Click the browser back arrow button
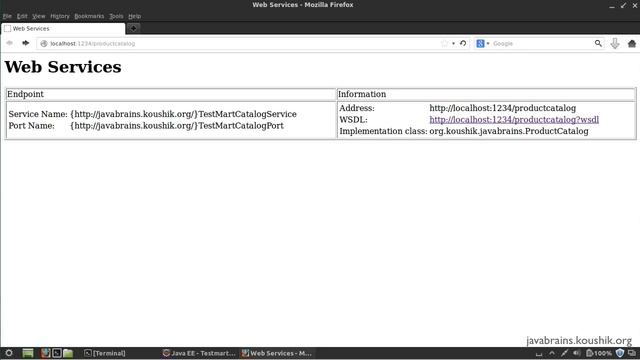Viewport: 640px width, 360px height. (9, 43)
